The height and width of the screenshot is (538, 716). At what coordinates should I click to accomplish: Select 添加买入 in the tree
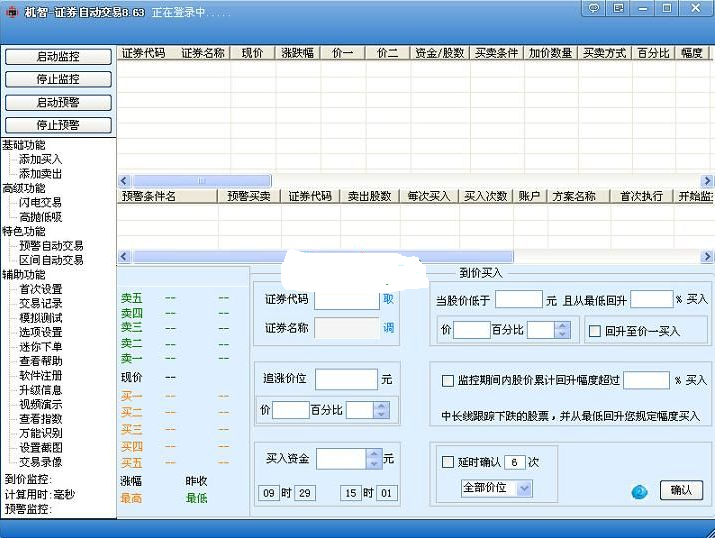[x=40, y=159]
